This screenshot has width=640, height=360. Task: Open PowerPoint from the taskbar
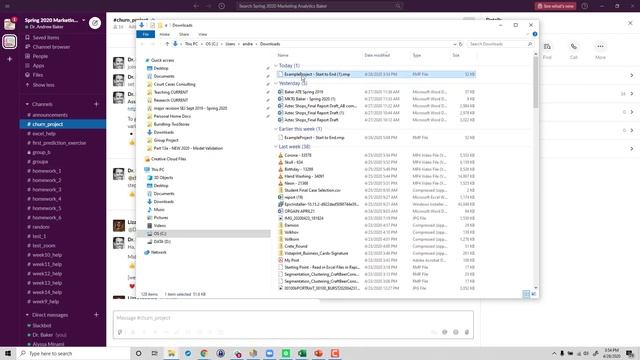(x=318, y=353)
